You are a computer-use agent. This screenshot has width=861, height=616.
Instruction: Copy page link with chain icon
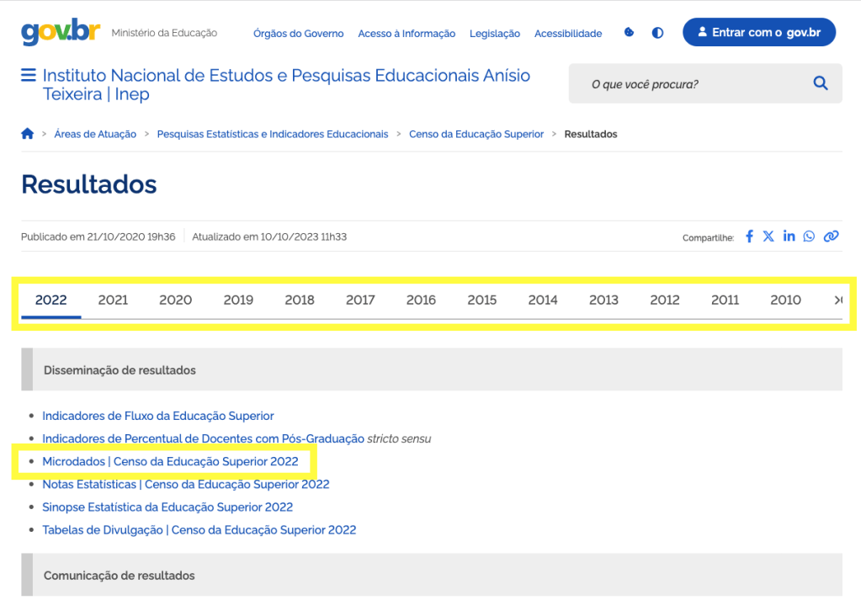coord(831,236)
